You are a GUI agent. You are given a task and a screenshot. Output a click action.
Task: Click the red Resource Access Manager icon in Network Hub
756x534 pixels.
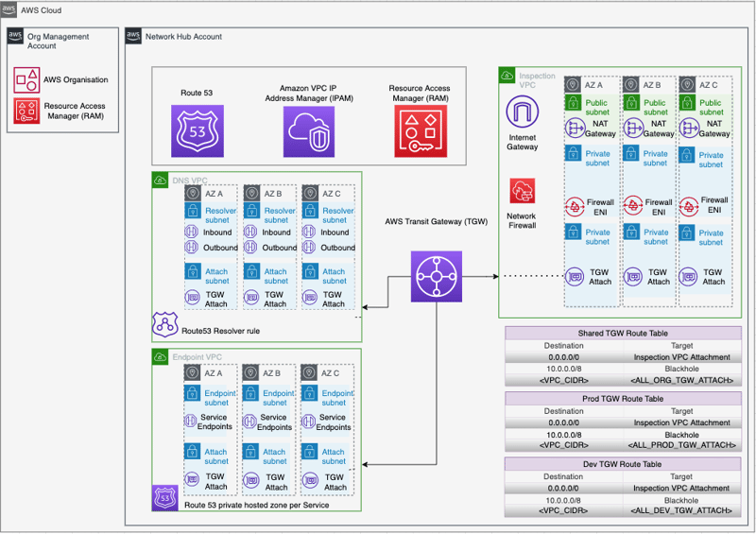tap(421, 131)
